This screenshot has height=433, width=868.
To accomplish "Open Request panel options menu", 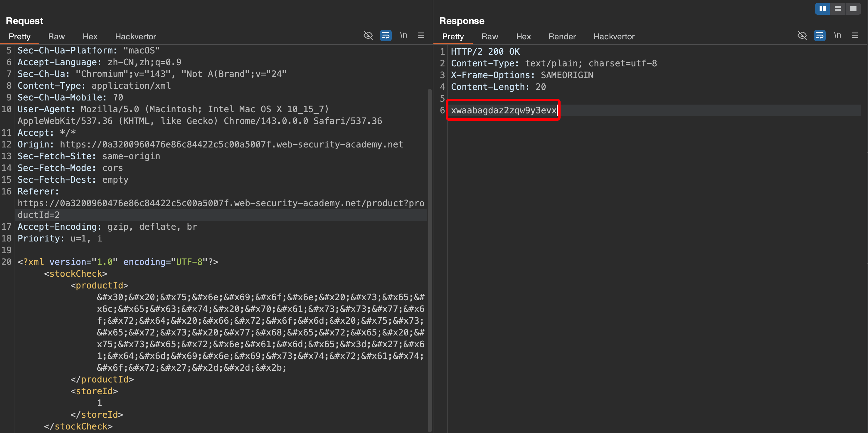I will [421, 35].
